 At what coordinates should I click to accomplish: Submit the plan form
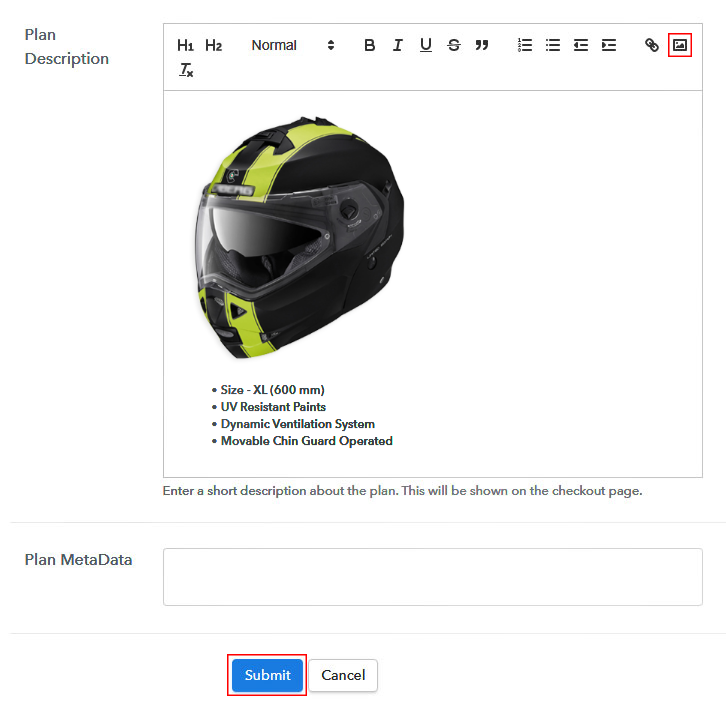tap(267, 675)
